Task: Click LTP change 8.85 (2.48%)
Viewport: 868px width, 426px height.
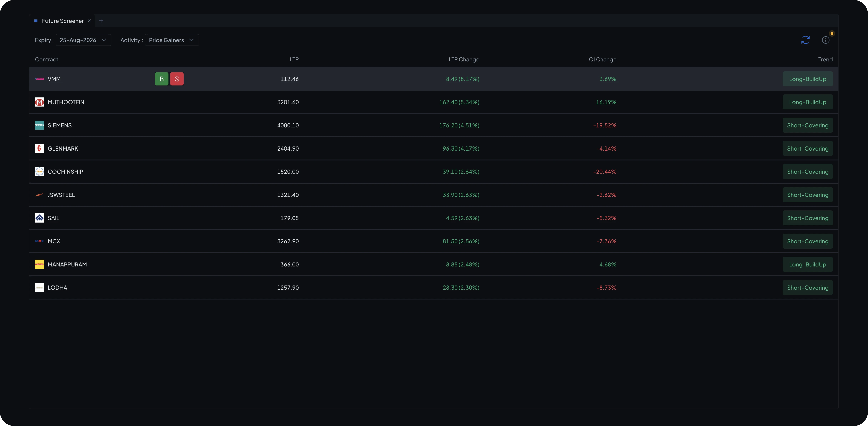Action: [463, 264]
